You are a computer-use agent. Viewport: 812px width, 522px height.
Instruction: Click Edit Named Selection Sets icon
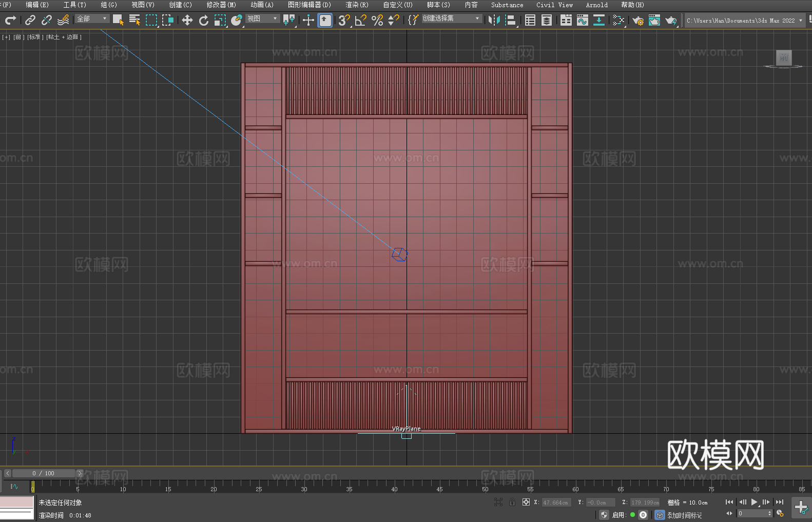(x=413, y=20)
